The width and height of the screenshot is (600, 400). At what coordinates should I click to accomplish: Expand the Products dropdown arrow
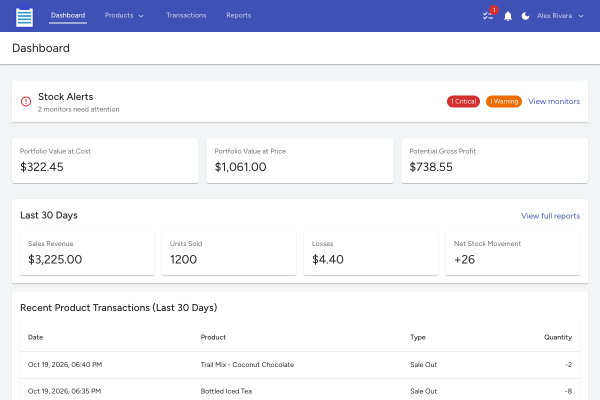(x=141, y=16)
